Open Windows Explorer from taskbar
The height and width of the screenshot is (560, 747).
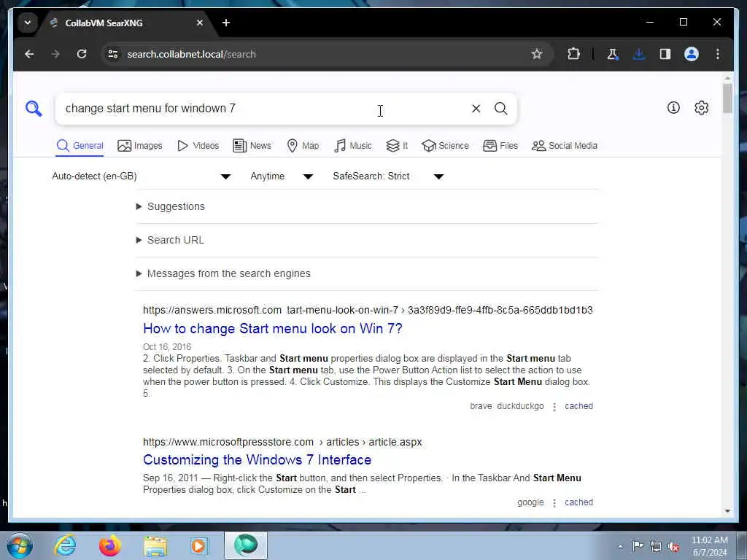point(155,545)
